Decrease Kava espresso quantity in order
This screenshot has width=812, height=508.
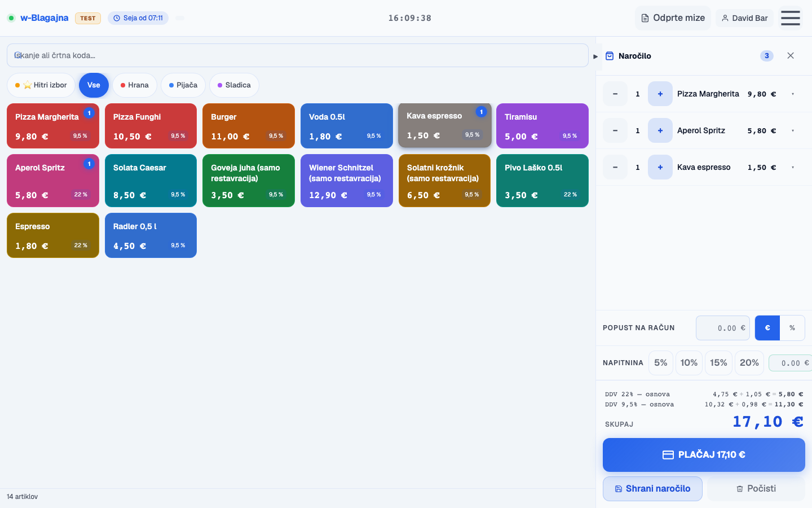pyautogui.click(x=615, y=168)
